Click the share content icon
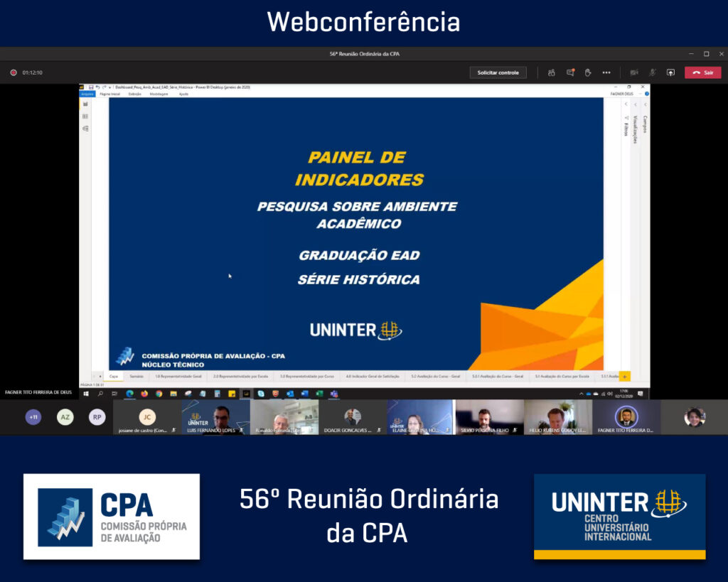This screenshot has width=728, height=582. click(670, 72)
